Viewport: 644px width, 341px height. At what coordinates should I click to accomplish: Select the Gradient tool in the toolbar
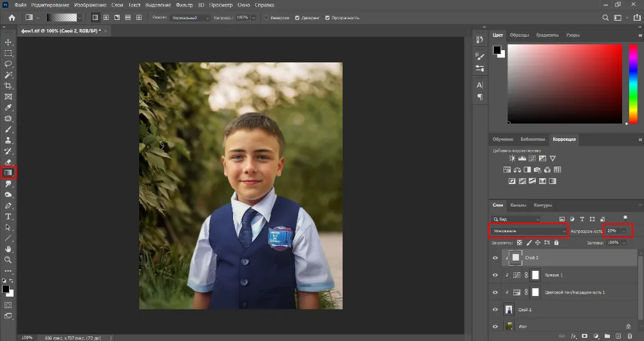pos(8,172)
